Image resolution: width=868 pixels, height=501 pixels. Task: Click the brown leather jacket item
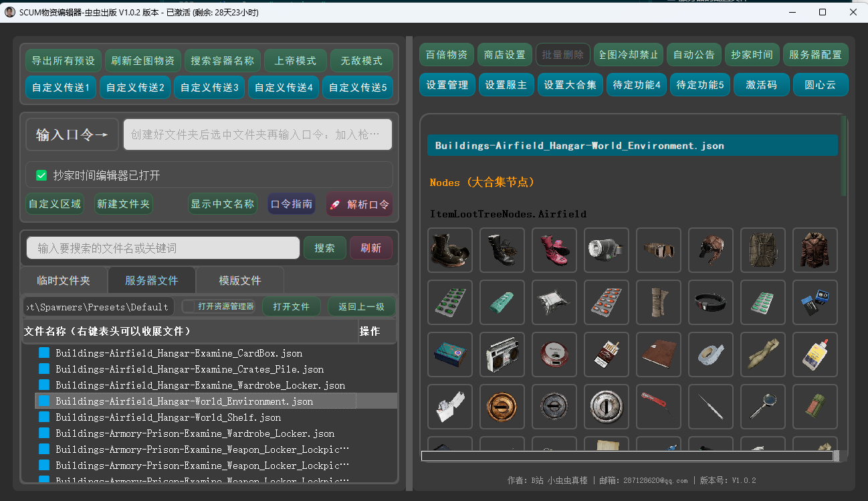815,250
